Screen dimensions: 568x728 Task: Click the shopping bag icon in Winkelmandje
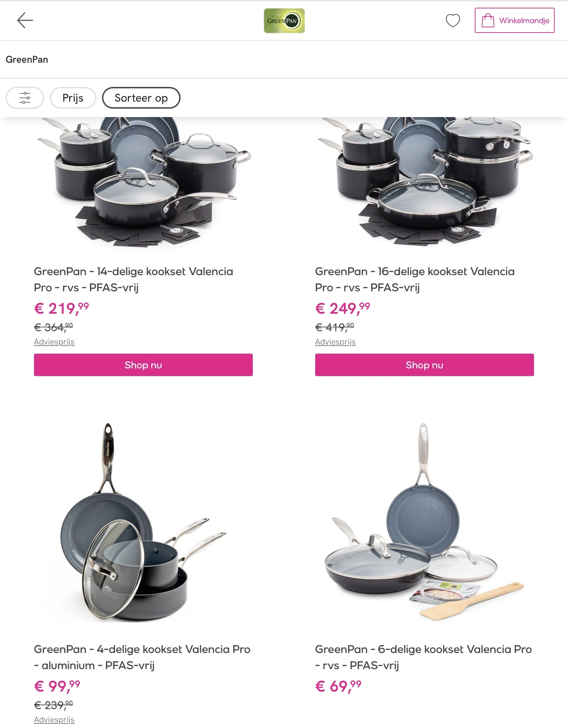(488, 20)
